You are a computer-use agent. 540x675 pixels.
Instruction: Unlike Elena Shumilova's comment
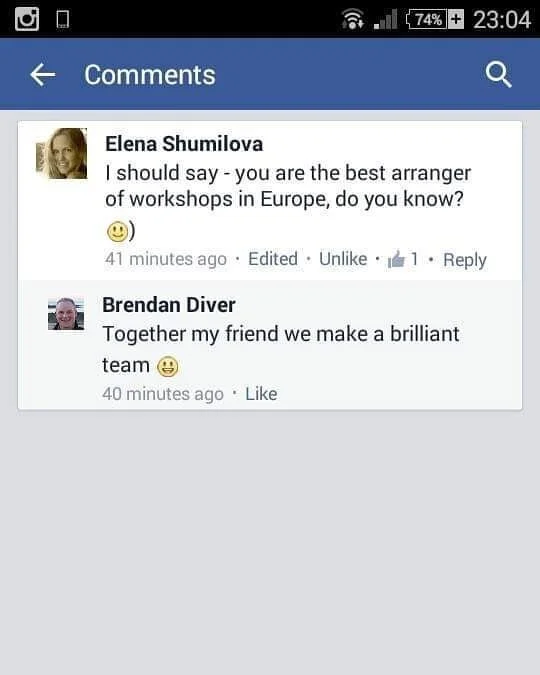click(x=343, y=259)
